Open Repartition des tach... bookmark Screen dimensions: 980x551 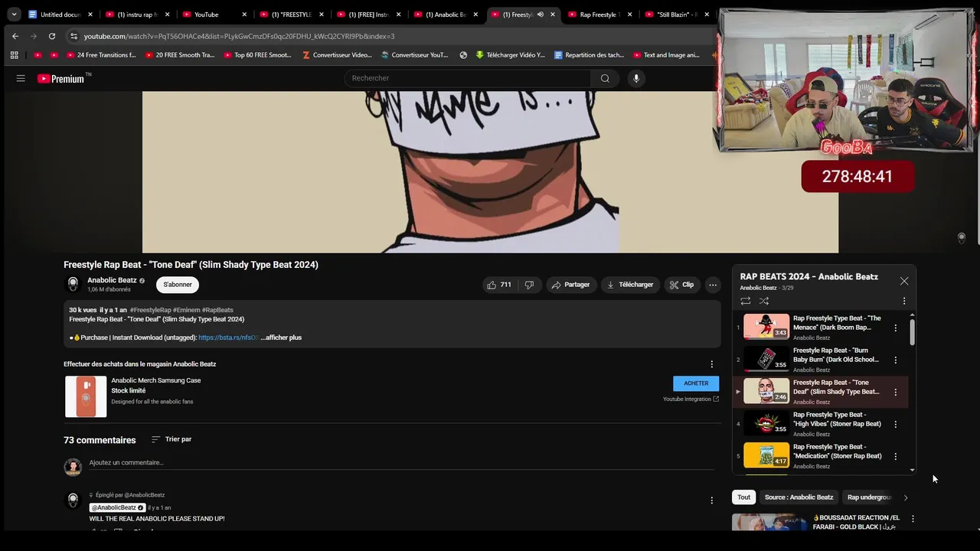[x=590, y=55]
